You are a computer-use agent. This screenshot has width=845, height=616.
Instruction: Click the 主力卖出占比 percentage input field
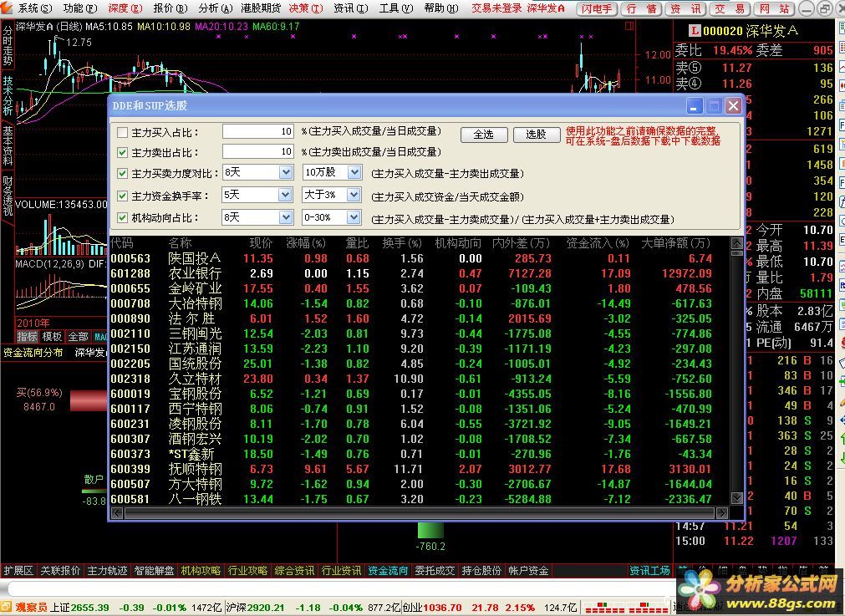point(258,151)
